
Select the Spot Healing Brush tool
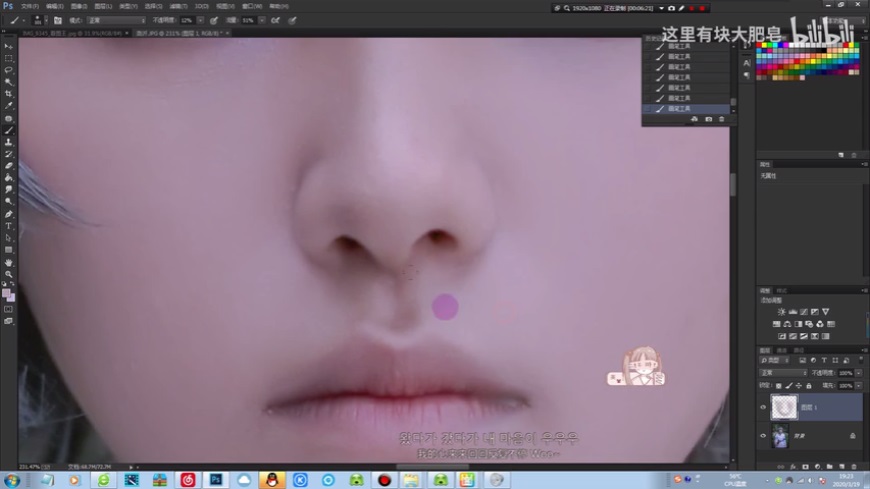pos(8,119)
